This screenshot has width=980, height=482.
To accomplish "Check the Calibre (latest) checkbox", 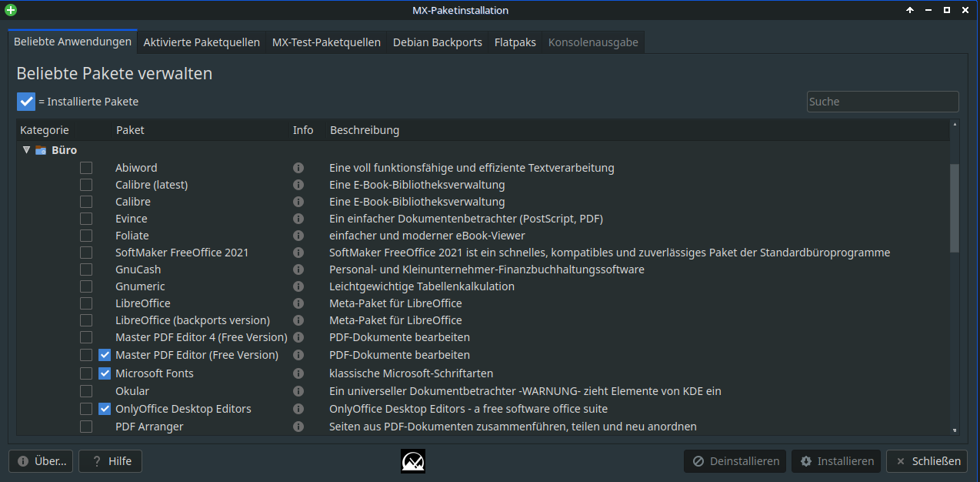I will pos(86,185).
